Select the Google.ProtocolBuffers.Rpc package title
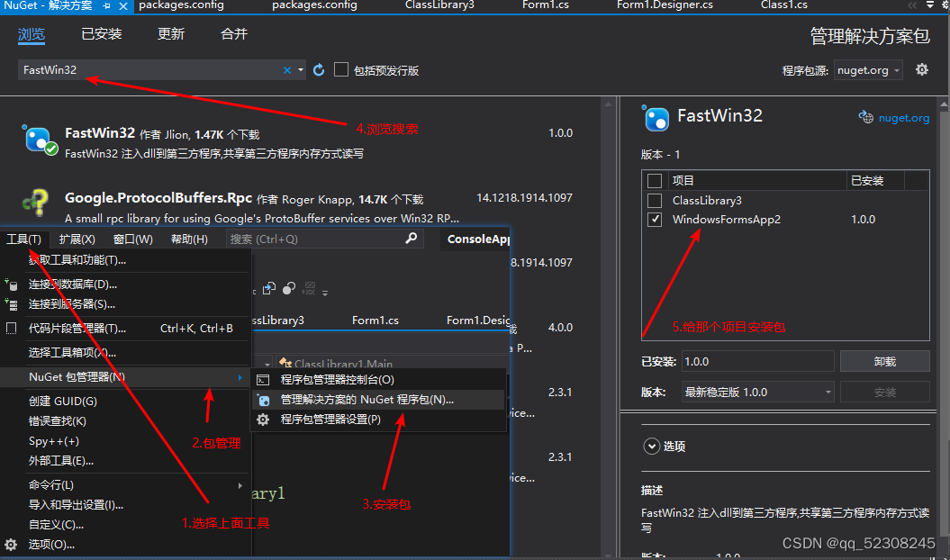 coord(158,198)
